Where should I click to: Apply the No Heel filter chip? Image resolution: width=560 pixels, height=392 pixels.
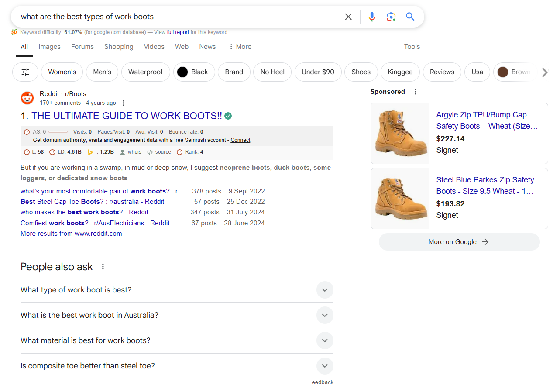(272, 72)
